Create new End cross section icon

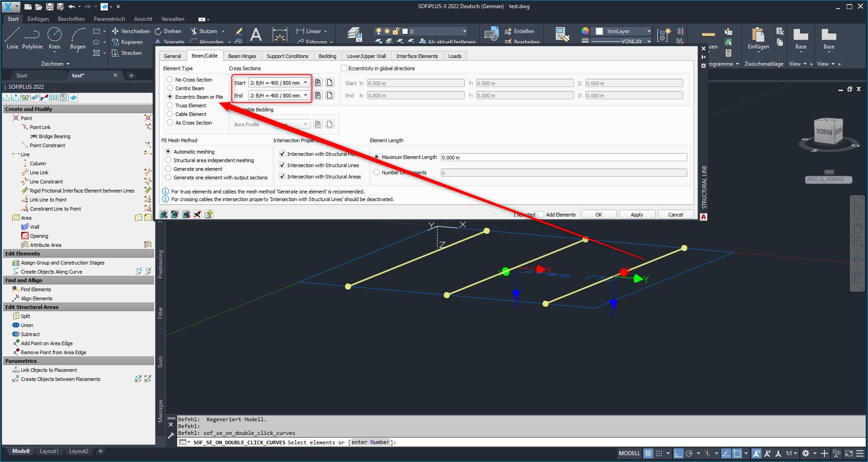click(x=330, y=96)
